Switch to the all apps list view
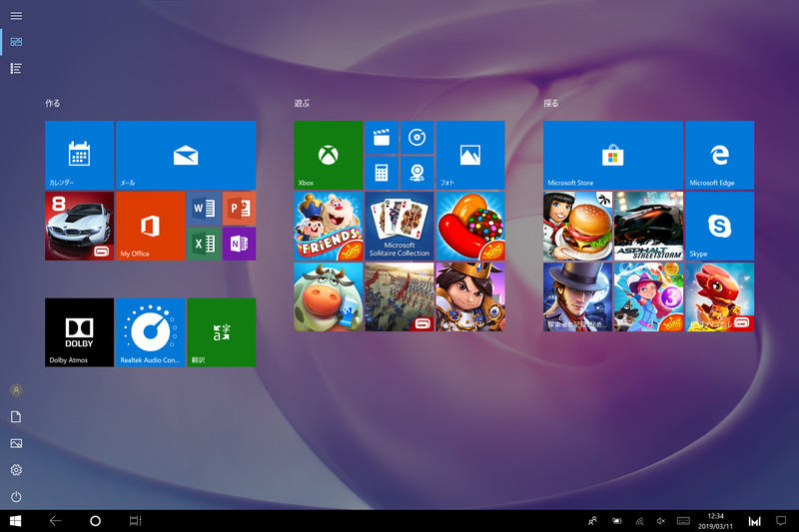The image size is (799, 532). 16,68
